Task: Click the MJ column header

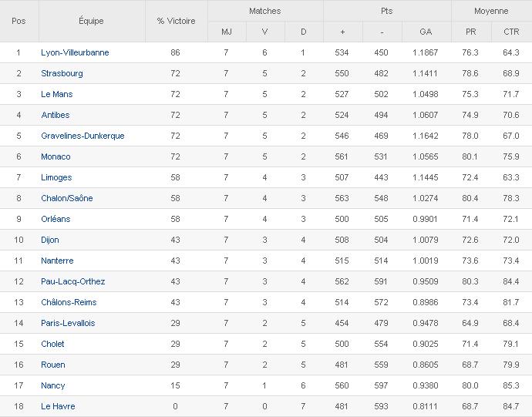Action: [x=227, y=32]
